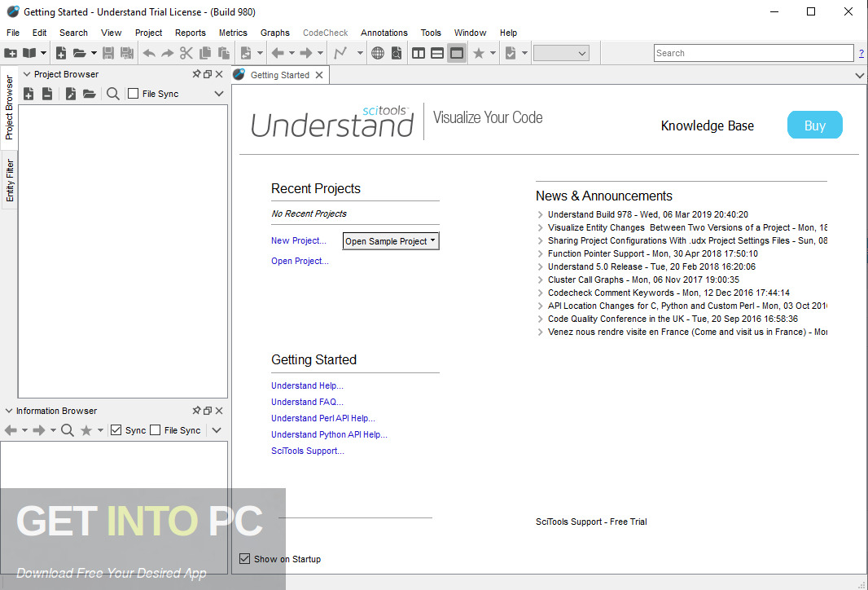
Task: Open the empty combo box in main toolbar
Action: coord(561,53)
